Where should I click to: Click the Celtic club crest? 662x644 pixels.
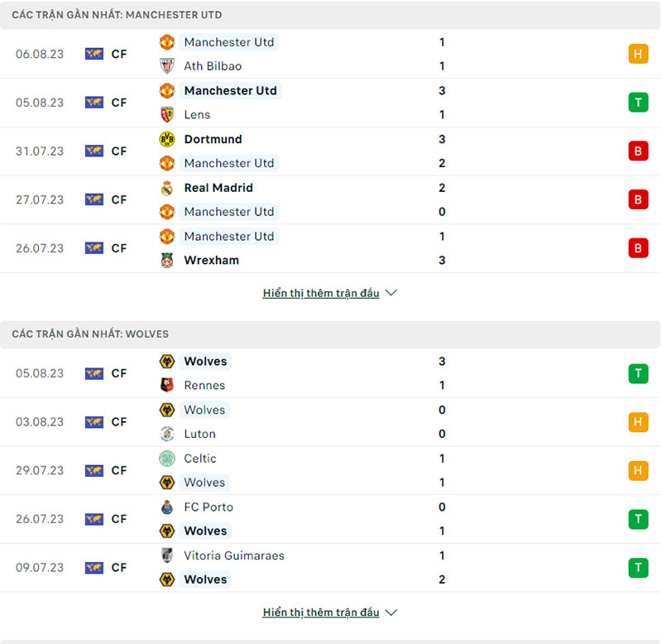point(167,459)
